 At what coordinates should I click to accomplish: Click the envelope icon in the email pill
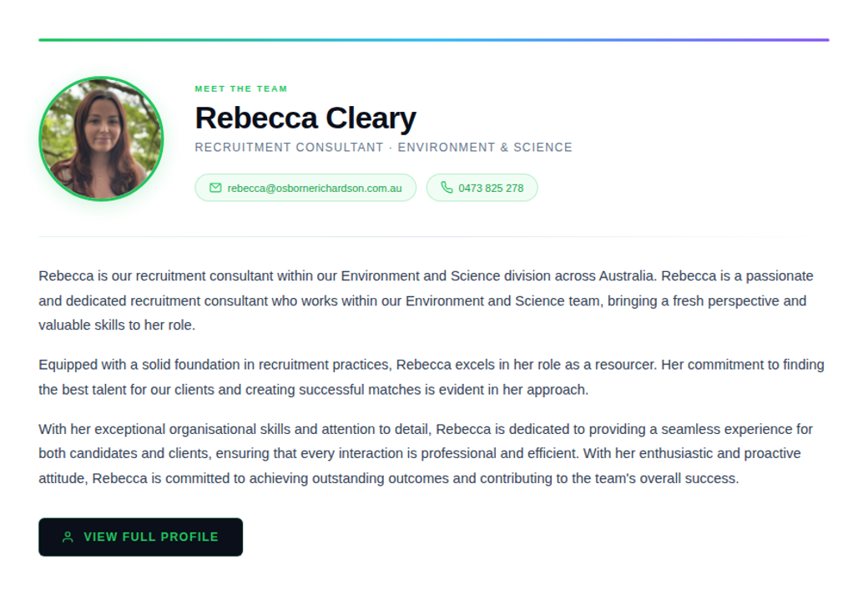215,188
